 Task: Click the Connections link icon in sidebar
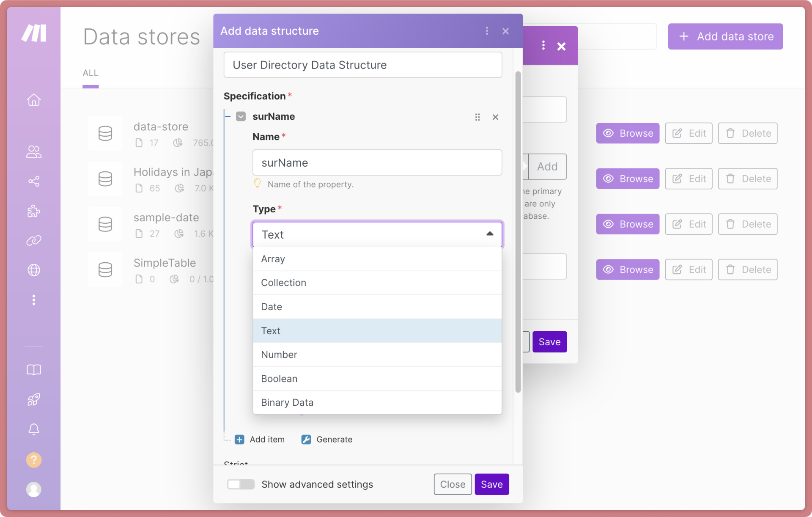pos(33,241)
